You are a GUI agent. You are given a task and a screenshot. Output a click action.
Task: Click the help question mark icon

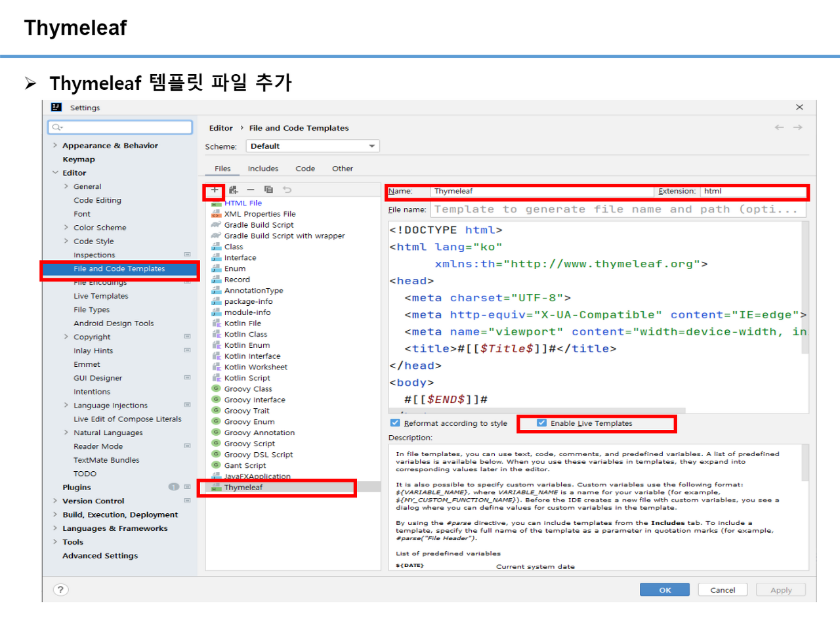(60, 589)
